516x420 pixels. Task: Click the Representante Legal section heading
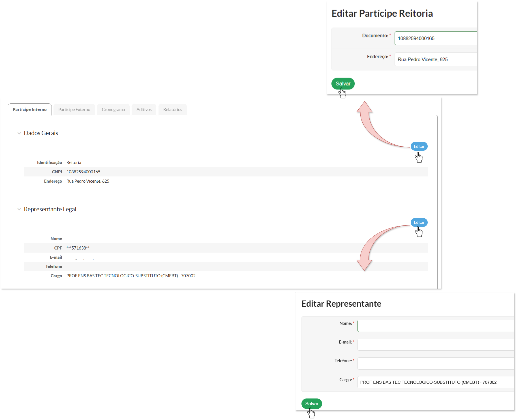[50, 209]
